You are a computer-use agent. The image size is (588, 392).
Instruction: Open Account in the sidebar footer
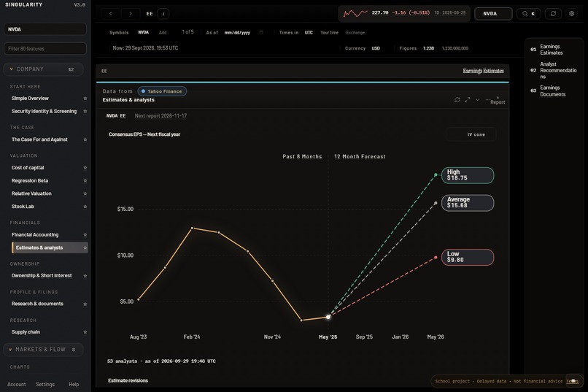[17, 385]
